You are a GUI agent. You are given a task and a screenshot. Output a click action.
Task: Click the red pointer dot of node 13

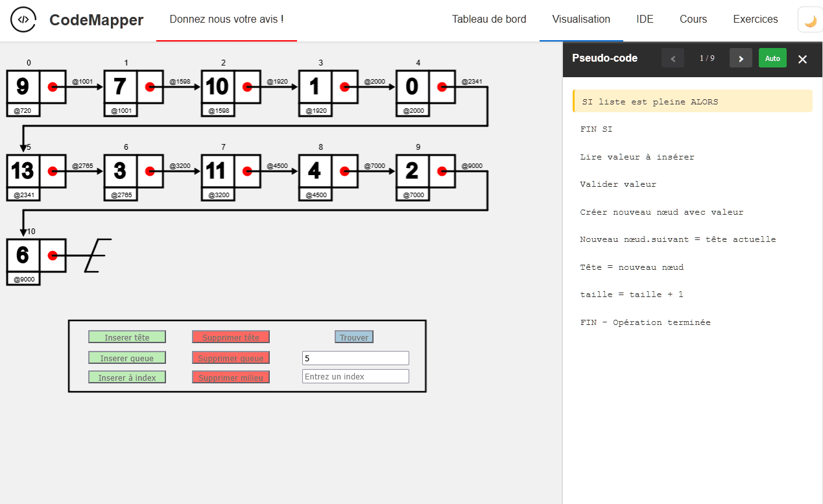pos(53,171)
